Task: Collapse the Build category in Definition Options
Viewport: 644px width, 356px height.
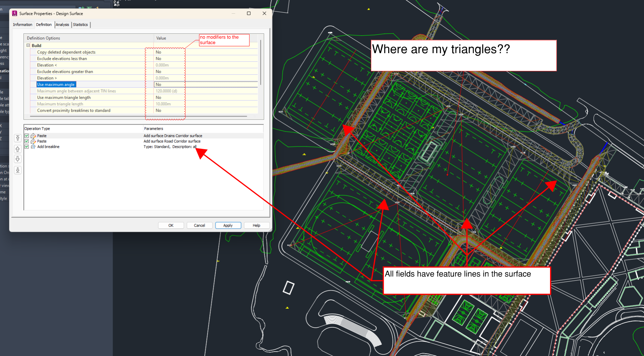Action: pos(28,45)
